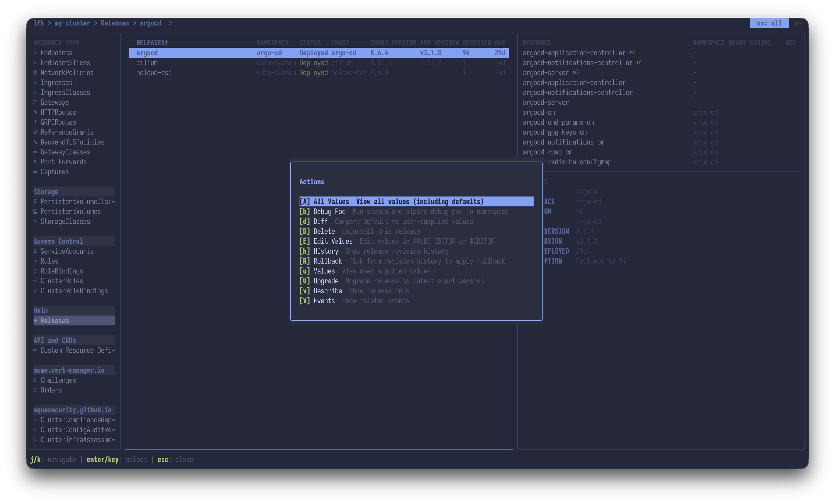Select the hcloud-csi release row
The image size is (835, 504).
click(318, 73)
